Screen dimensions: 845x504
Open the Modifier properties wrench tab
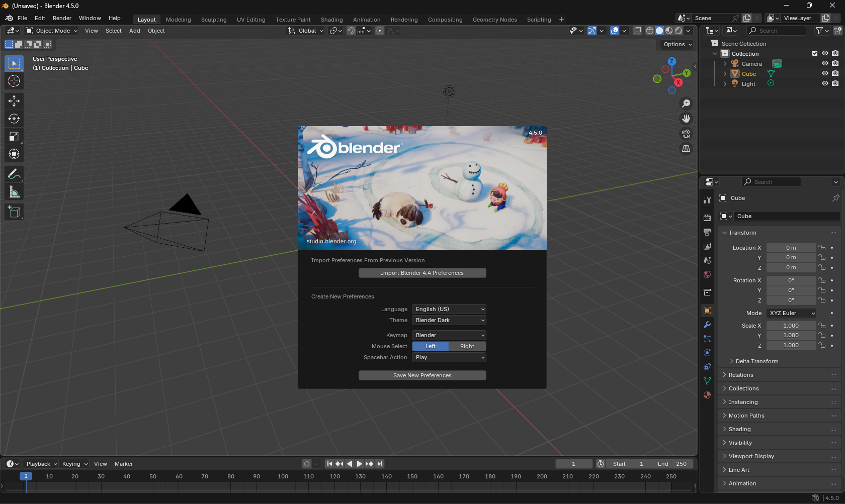(x=707, y=325)
